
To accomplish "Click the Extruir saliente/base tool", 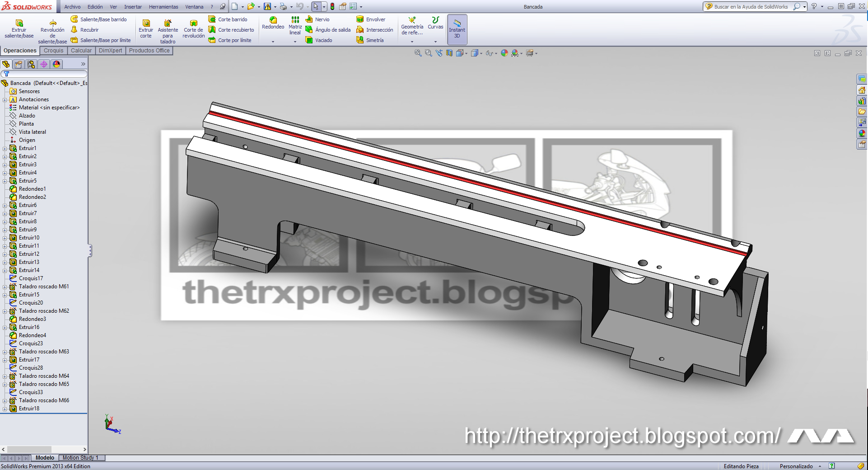I will [19, 29].
